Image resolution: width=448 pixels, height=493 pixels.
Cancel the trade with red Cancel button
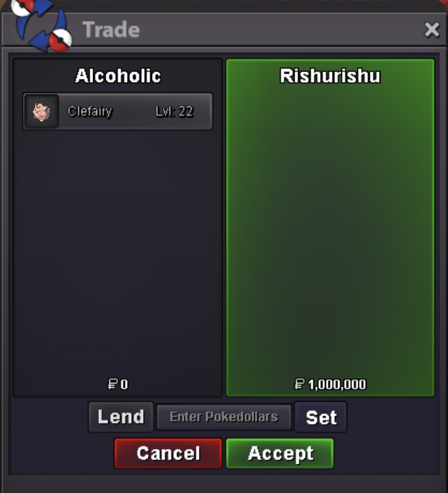(x=168, y=454)
